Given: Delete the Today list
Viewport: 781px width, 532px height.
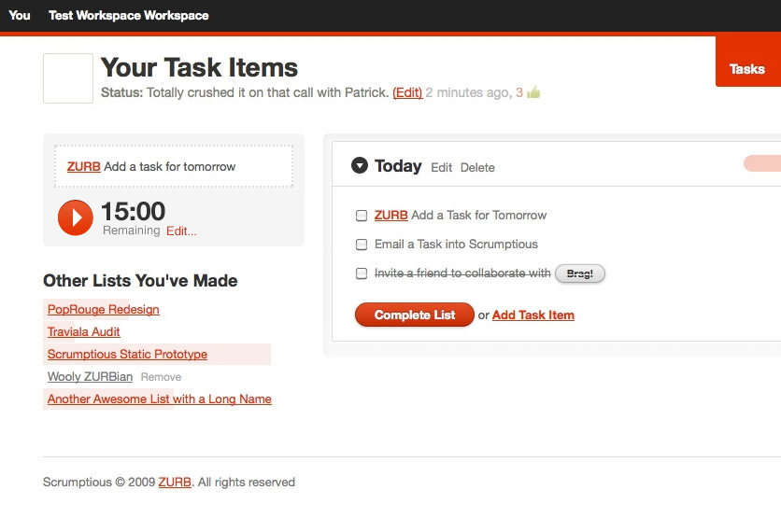Looking at the screenshot, I should 477,168.
